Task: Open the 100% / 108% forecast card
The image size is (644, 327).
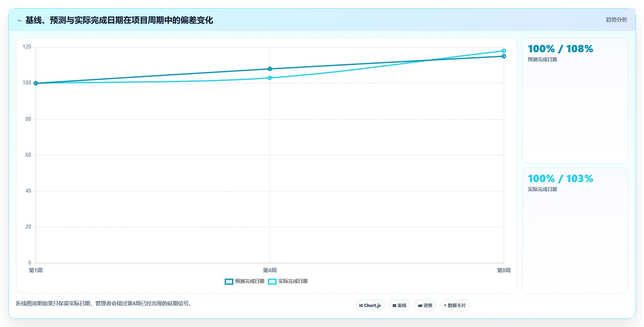Action: 575,100
